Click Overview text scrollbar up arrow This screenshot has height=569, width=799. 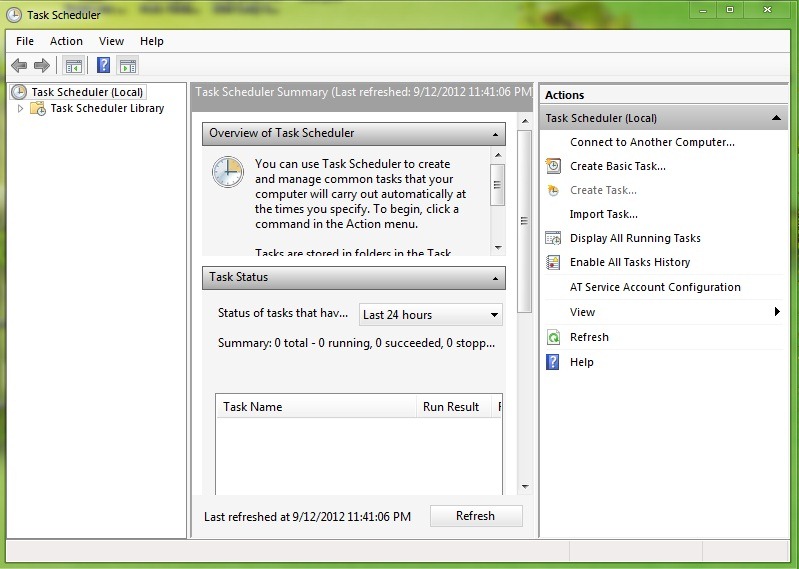(x=498, y=155)
